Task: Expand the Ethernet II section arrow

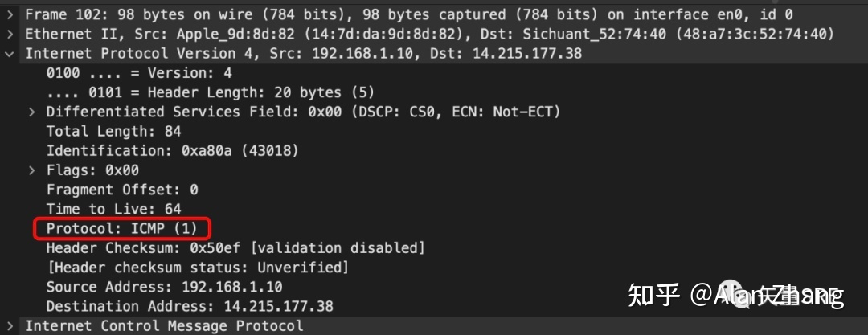Action: point(10,35)
